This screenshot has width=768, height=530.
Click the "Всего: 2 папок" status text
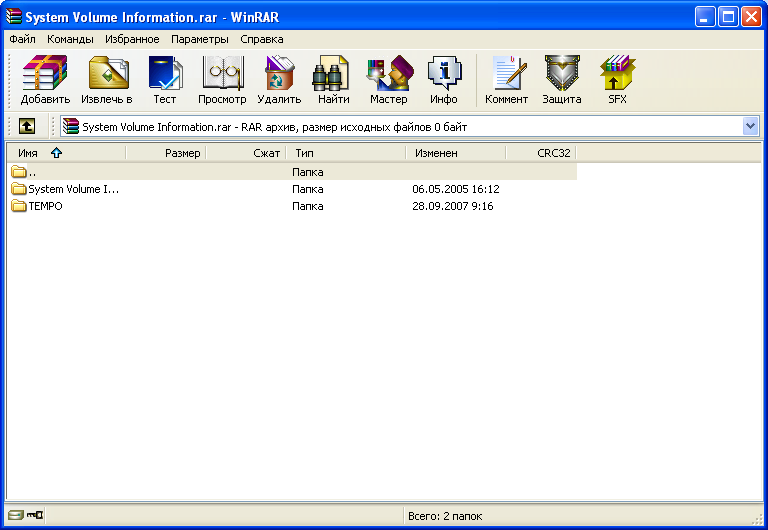coord(445,516)
